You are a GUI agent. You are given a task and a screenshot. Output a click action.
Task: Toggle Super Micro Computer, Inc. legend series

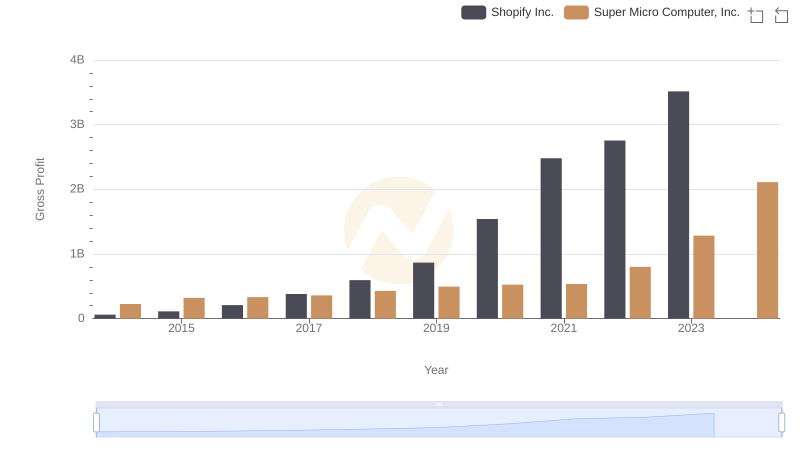coord(652,12)
